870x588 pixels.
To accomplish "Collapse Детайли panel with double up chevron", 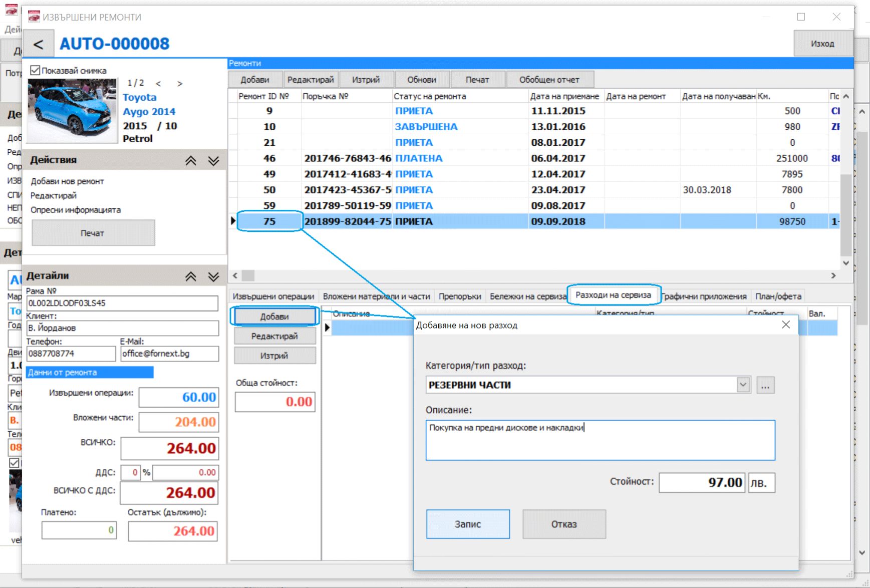I will point(191,276).
